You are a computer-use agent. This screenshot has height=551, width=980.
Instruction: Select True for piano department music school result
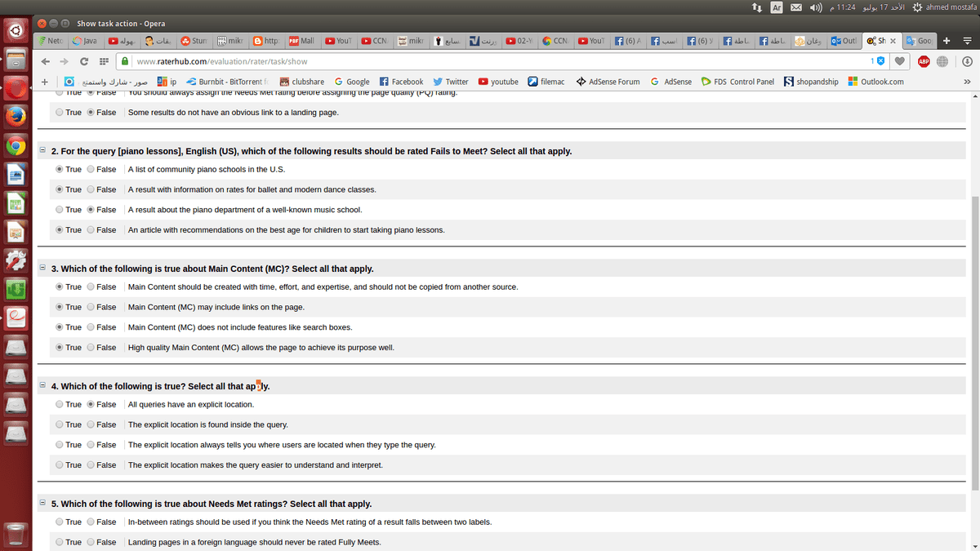60,210
